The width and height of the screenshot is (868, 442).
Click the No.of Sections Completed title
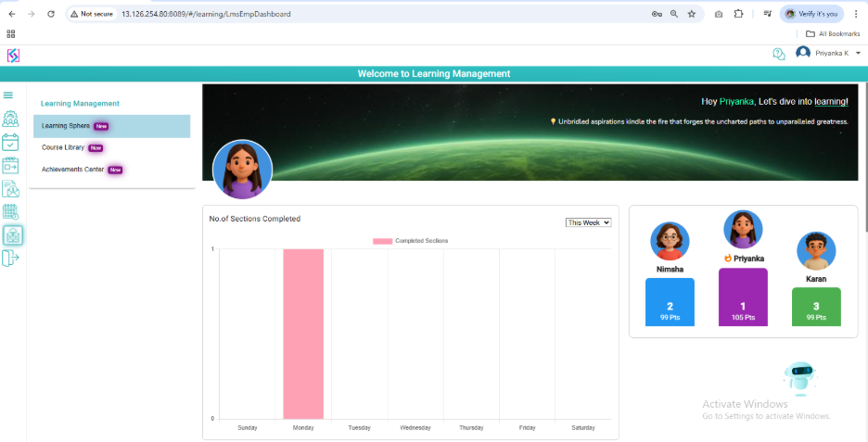point(255,219)
